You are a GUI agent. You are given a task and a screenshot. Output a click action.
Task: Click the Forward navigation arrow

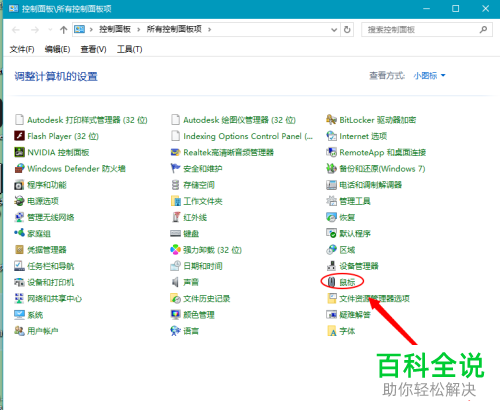coord(35,30)
